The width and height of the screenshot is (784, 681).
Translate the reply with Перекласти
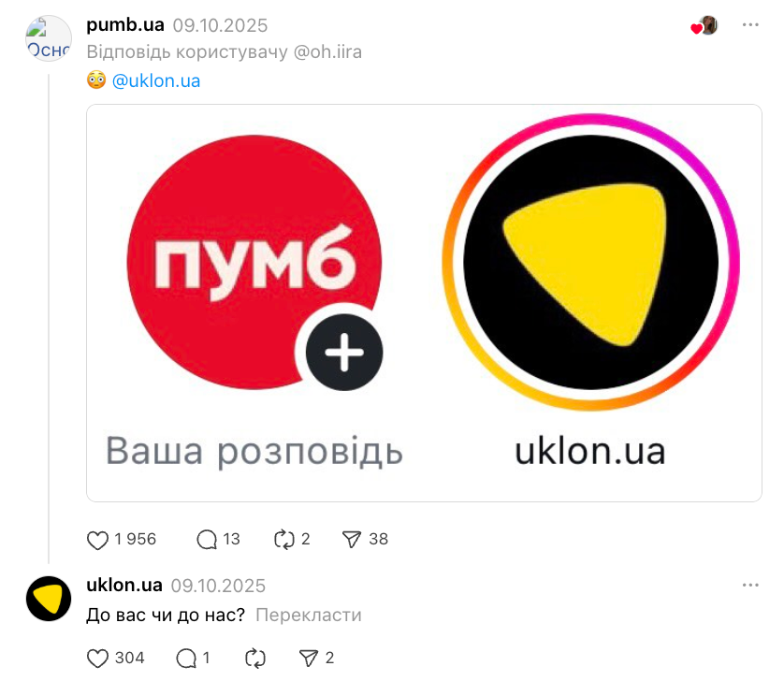[309, 615]
